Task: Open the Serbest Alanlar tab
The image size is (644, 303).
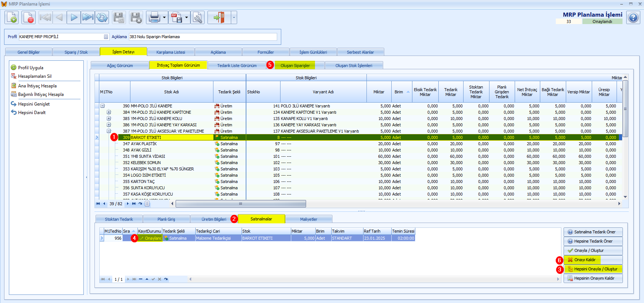Action: coord(360,52)
